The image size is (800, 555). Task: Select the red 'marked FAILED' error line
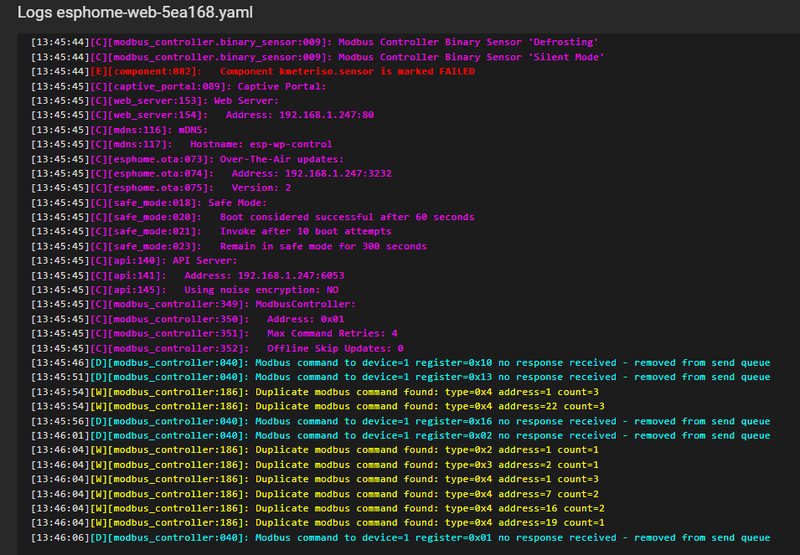point(252,72)
